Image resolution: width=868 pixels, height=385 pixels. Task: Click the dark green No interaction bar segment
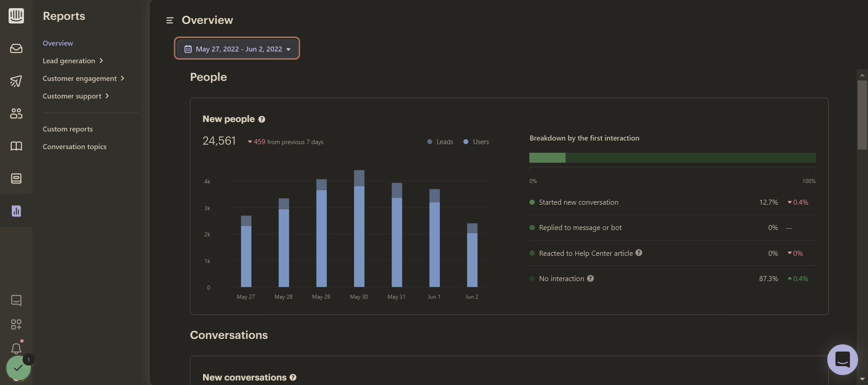pos(691,158)
